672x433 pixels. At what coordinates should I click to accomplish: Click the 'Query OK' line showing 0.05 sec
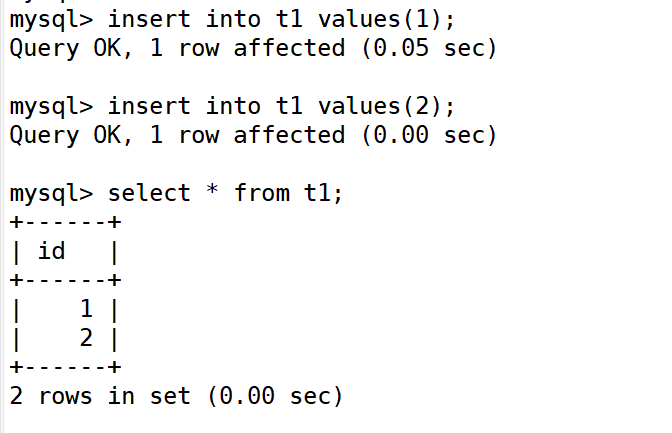[x=253, y=48]
